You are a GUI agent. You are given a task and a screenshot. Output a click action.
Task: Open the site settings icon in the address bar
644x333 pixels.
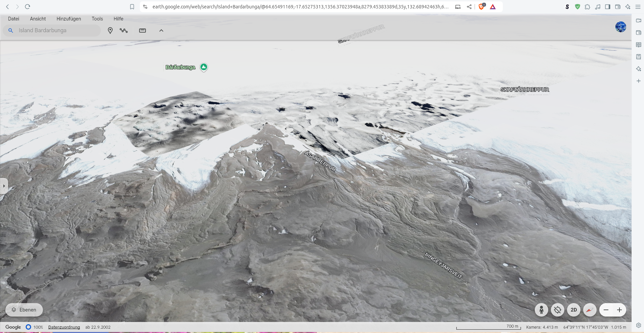click(145, 7)
